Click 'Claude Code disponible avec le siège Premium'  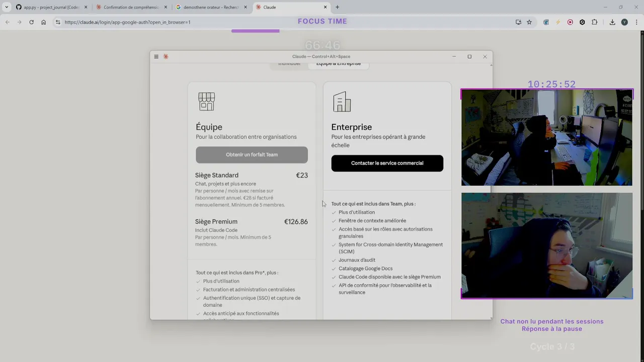pyautogui.click(x=389, y=277)
